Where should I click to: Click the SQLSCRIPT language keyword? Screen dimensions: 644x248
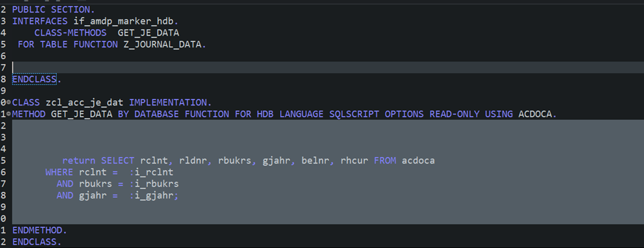354,114
